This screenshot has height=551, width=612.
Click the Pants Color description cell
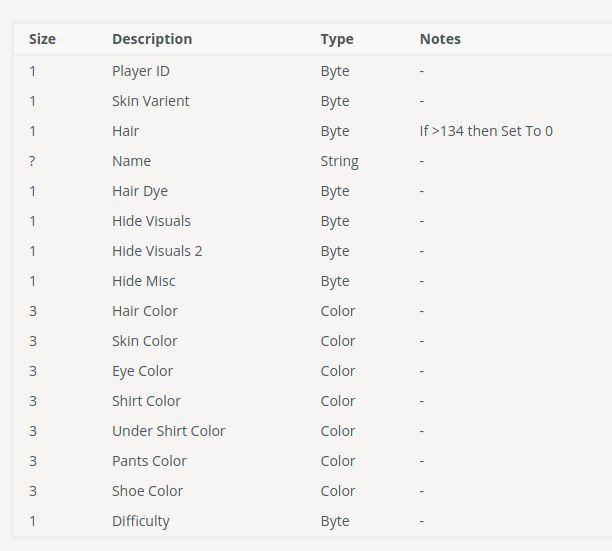pos(149,461)
